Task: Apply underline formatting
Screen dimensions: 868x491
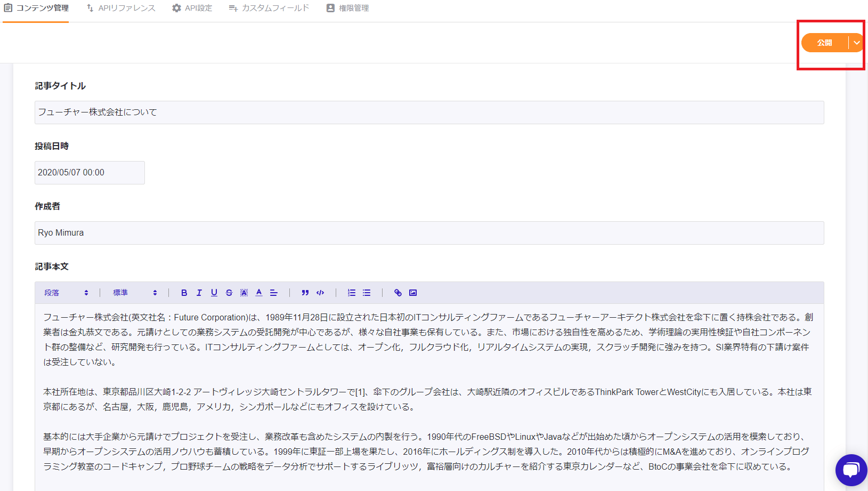Action: (x=214, y=293)
